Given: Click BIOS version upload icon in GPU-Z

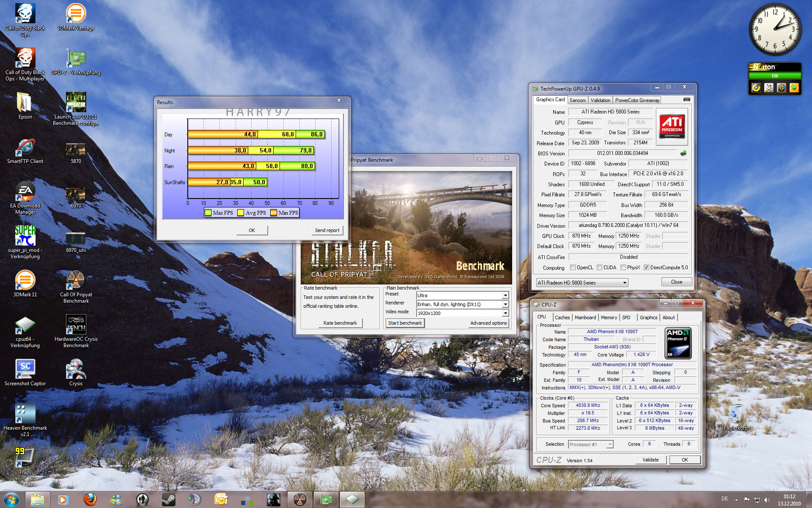Looking at the screenshot, I should click(683, 153).
